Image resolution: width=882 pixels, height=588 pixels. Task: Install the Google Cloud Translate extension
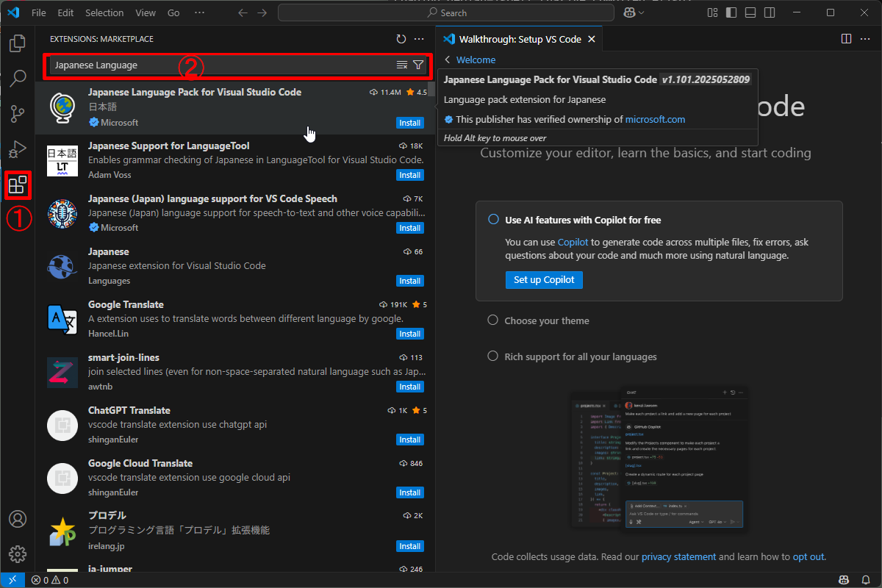(410, 492)
